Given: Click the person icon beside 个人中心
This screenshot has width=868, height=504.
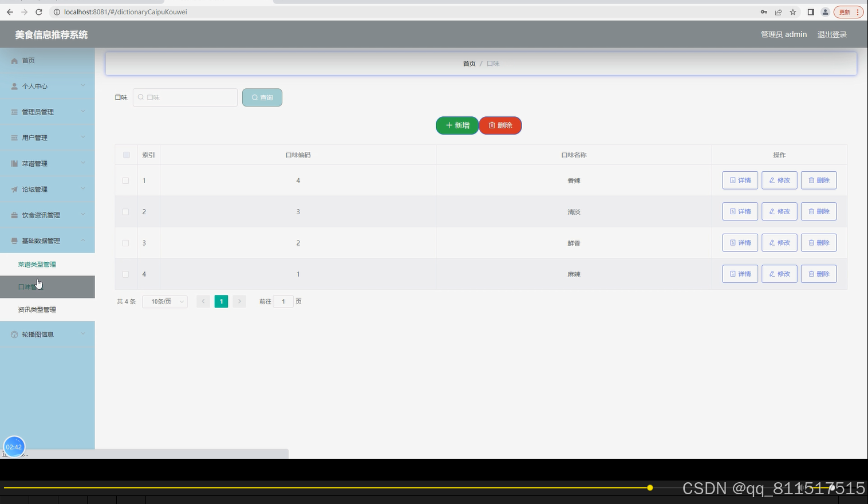Looking at the screenshot, I should 15,86.
